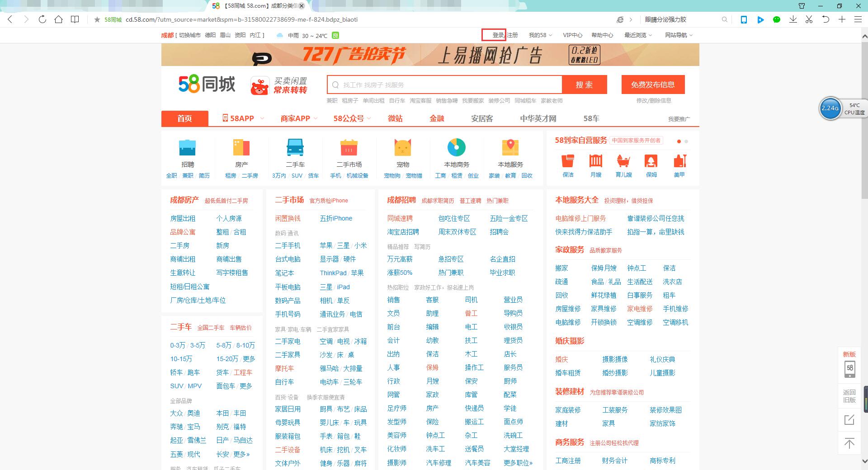This screenshot has width=868, height=470.
Task: Click the undo closed tab icon
Action: [x=826, y=19]
